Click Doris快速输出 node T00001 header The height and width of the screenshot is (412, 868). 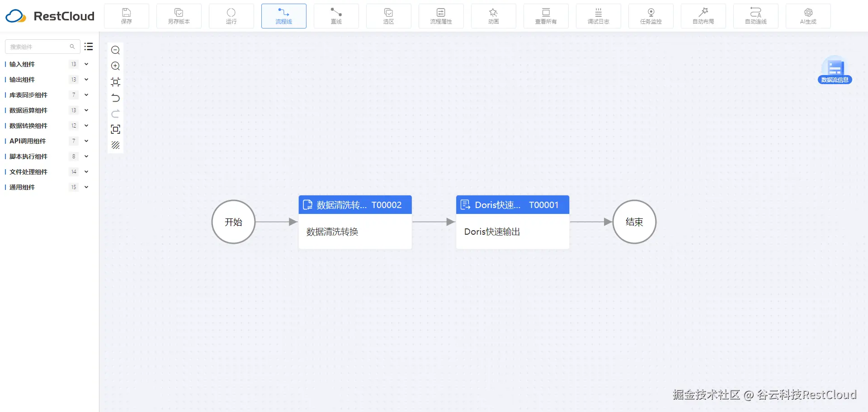click(513, 205)
